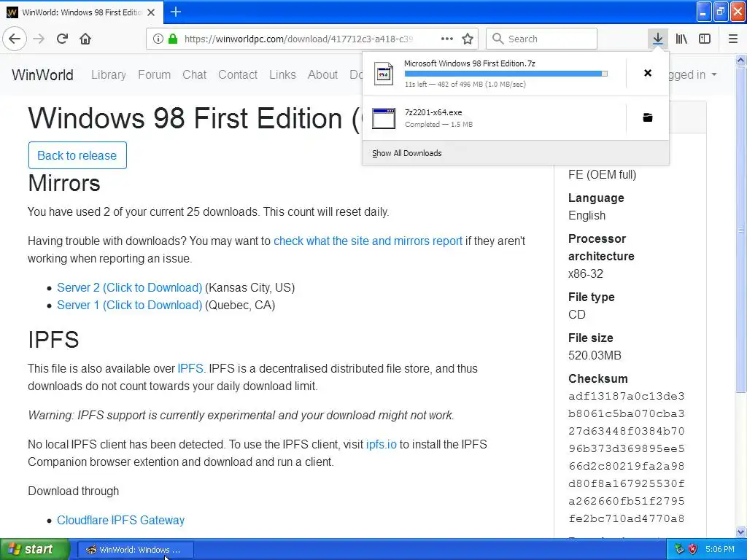Click 7z2201-x64.exe download entry name
The height and width of the screenshot is (560, 747).
(x=433, y=112)
